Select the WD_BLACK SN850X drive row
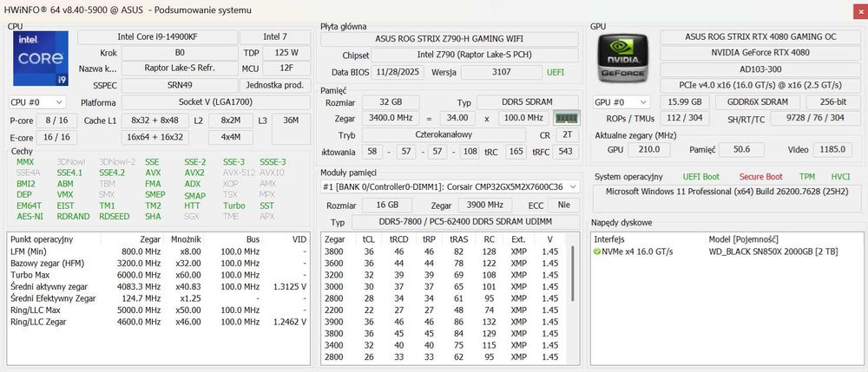Image resolution: width=868 pixels, height=372 pixels. 726,251
